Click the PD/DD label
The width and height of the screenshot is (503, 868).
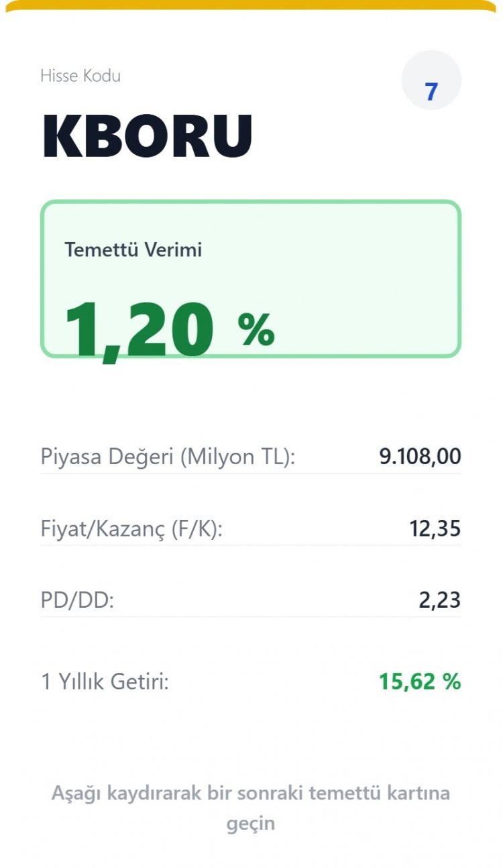[78, 600]
